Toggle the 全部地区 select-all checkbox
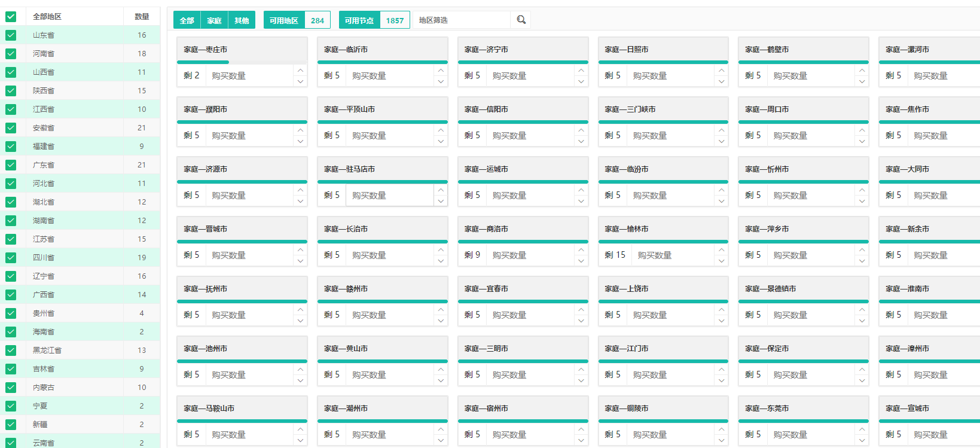Image resolution: width=980 pixels, height=448 pixels. [x=11, y=17]
